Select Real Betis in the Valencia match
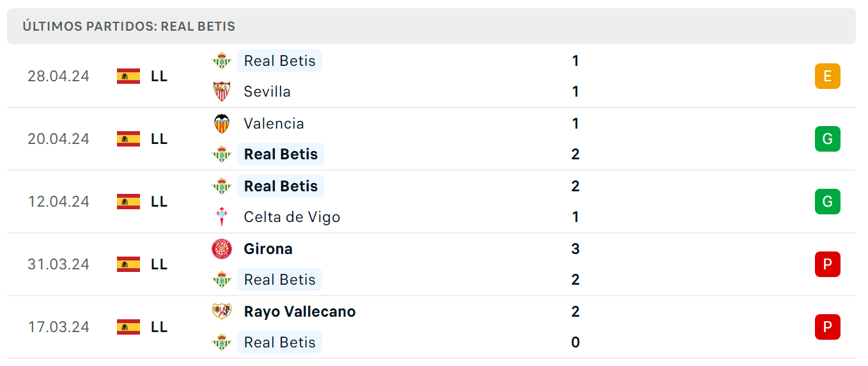 [281, 154]
